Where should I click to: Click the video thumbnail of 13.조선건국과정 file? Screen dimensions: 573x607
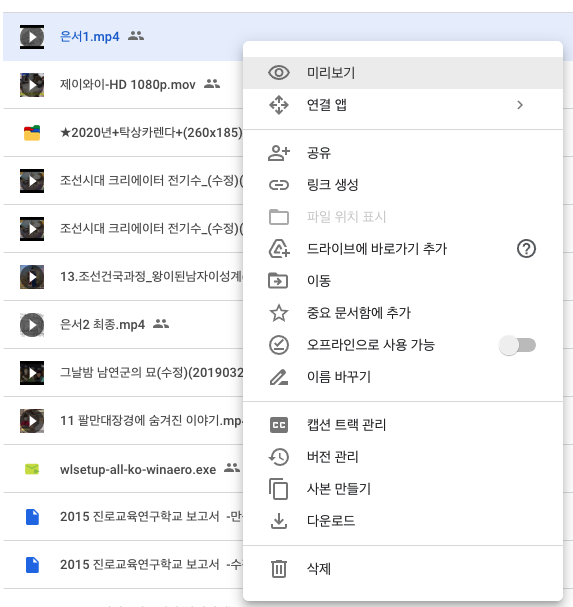(x=32, y=277)
